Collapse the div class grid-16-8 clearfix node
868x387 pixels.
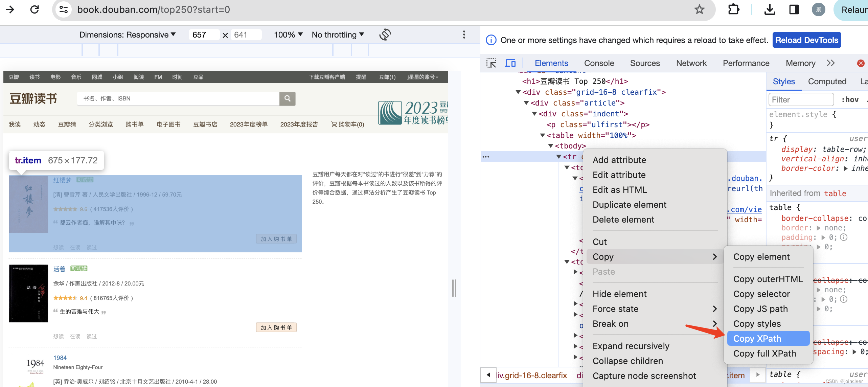[518, 92]
